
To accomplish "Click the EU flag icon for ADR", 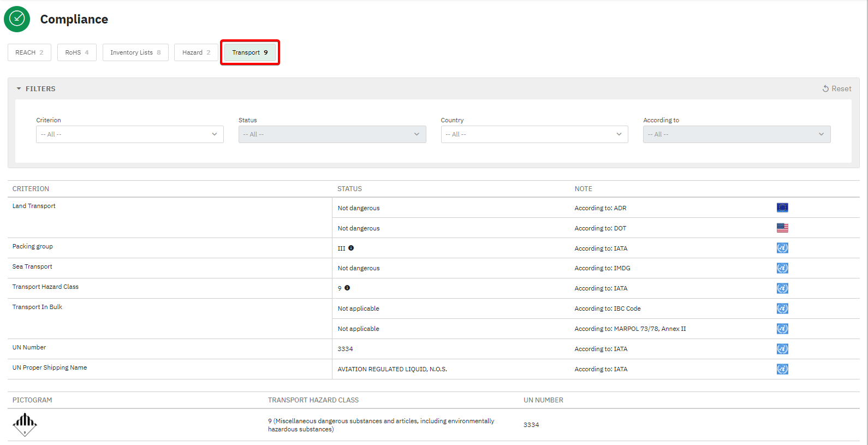I will (x=782, y=207).
